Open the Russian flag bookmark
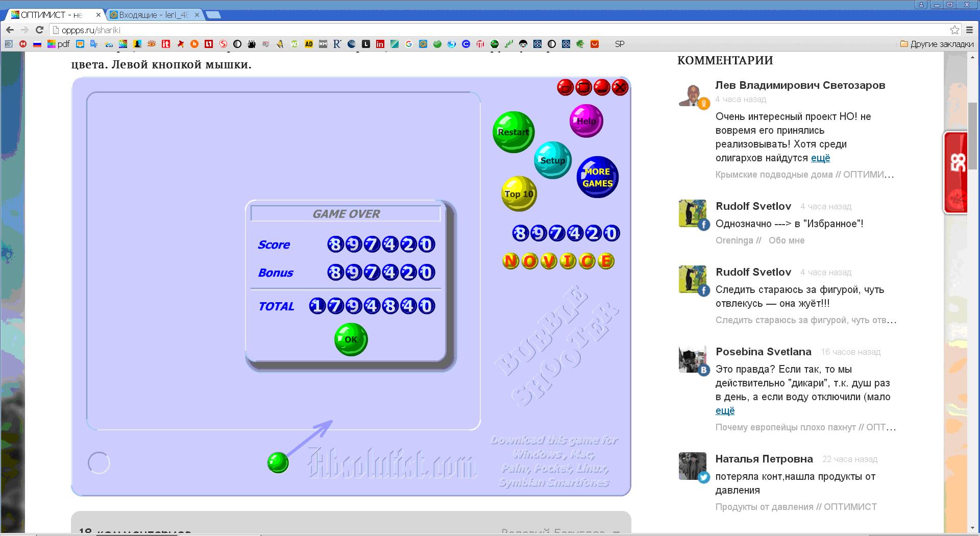This screenshot has width=980, height=536. pos(37,44)
